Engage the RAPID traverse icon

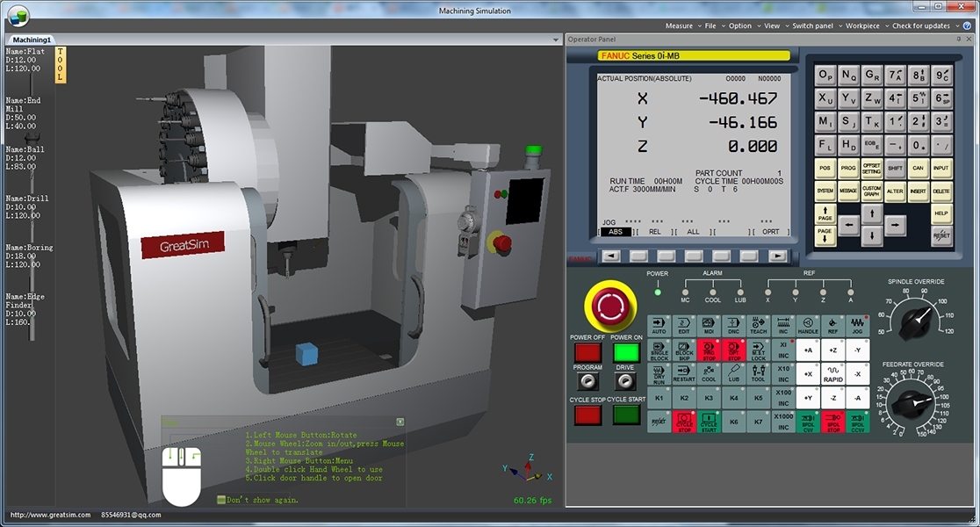[832, 373]
